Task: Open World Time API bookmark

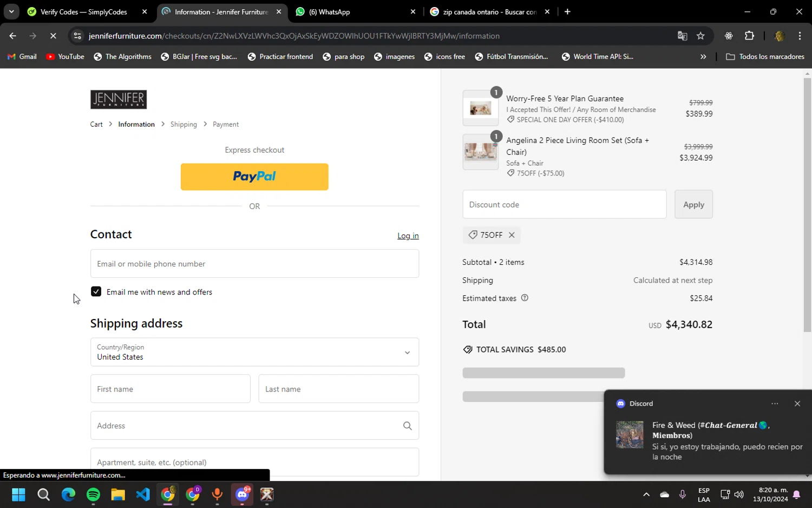Action: pos(598,56)
